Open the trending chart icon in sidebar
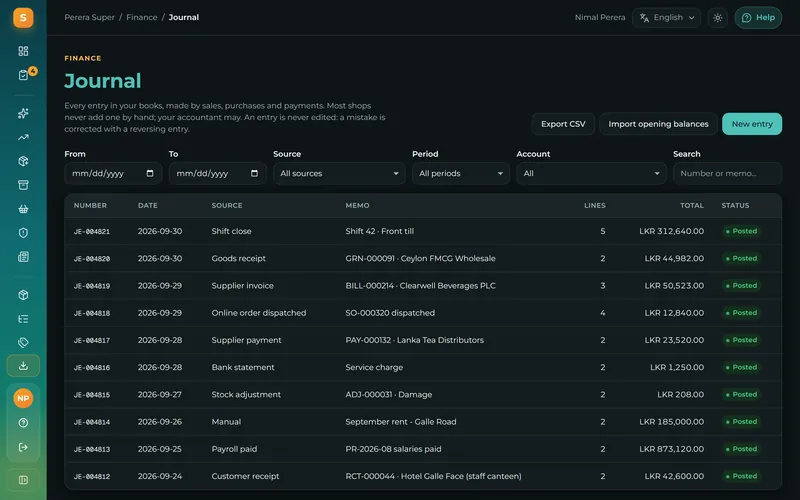800x500 pixels. click(23, 137)
